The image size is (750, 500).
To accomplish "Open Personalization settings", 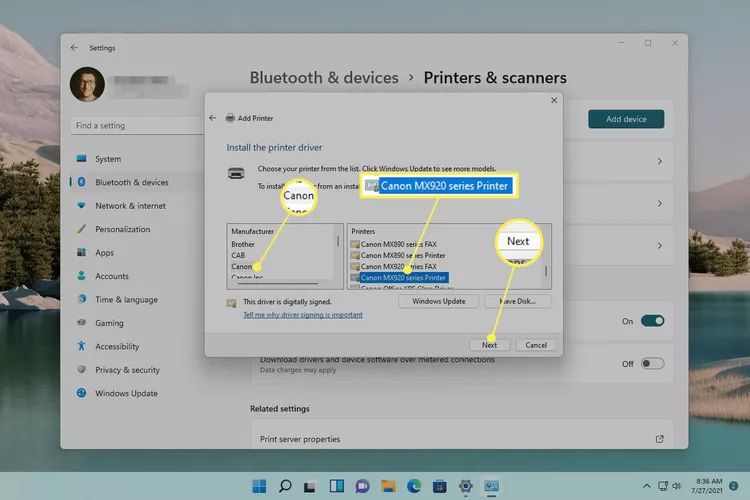I will (x=122, y=229).
